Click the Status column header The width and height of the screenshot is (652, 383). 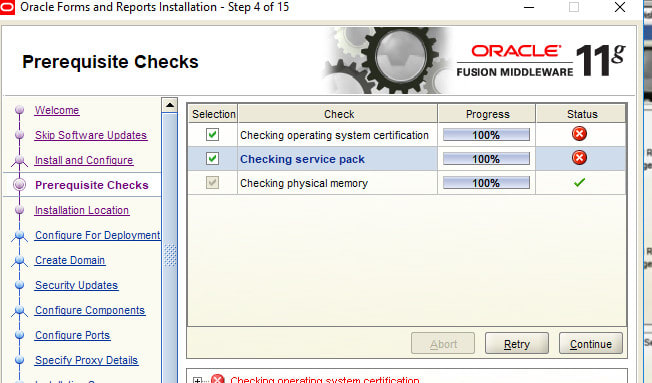click(581, 114)
